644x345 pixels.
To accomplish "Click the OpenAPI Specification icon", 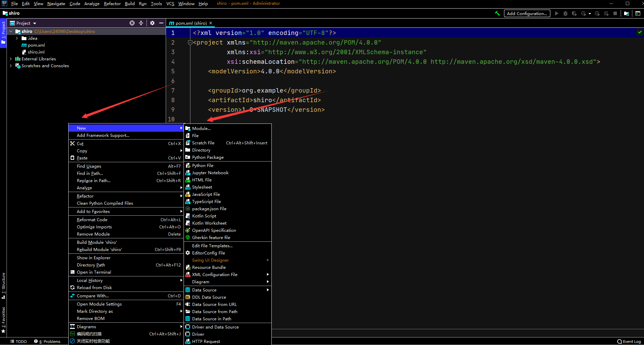I will coord(188,230).
